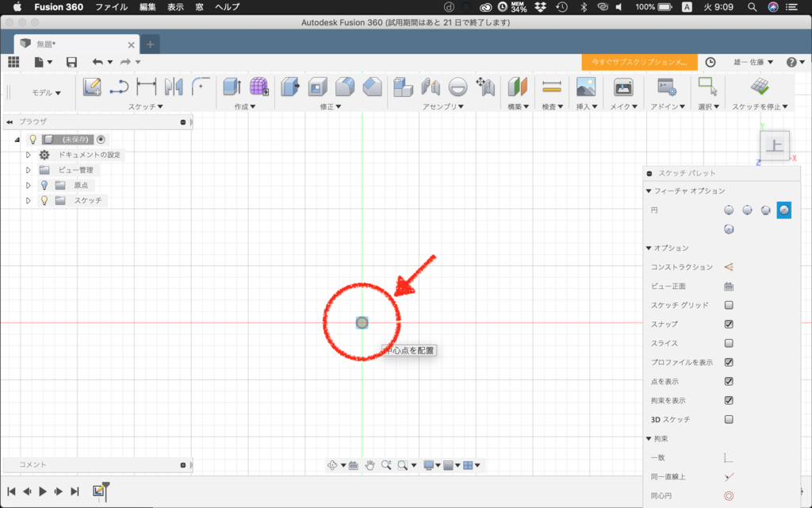812x508 pixels.
Task: Select the Measure ruler tool
Action: pos(552,87)
